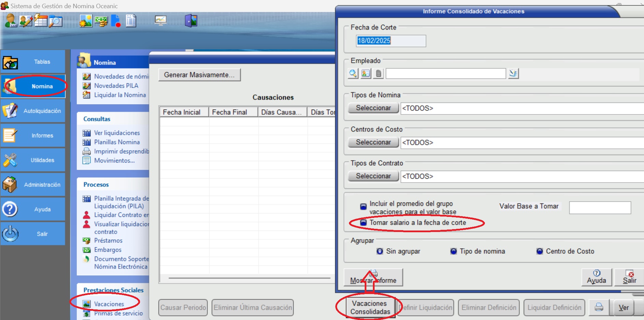
Task: Open Centros de Costo selector
Action: click(373, 142)
